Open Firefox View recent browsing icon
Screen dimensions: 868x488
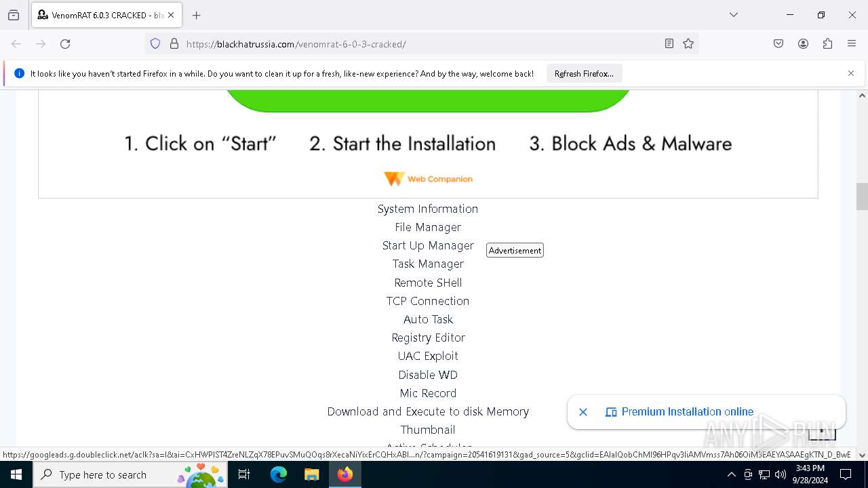[x=14, y=15]
